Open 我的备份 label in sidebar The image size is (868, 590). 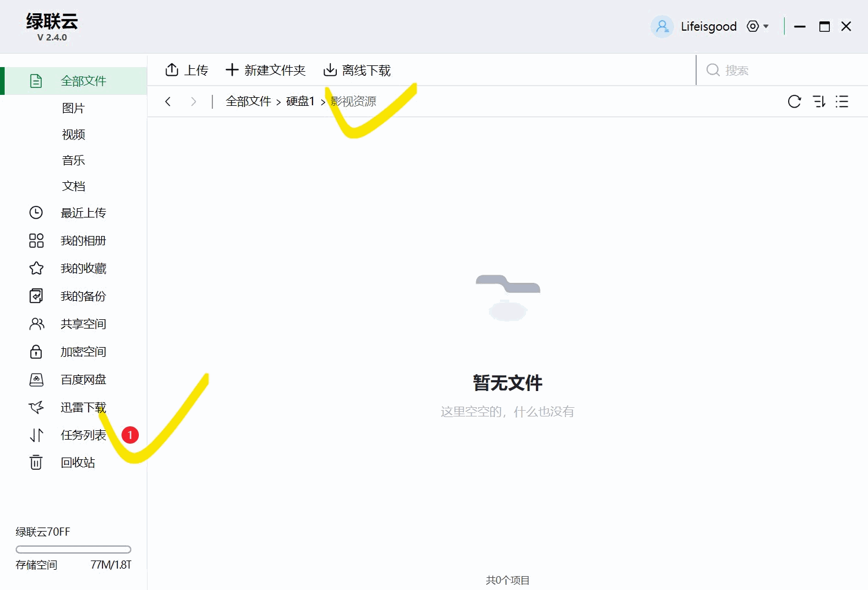pyautogui.click(x=83, y=296)
